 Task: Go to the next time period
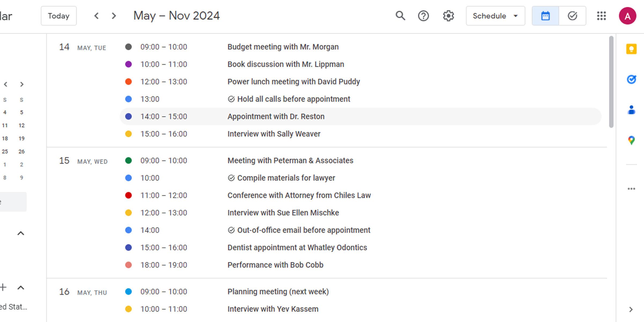pyautogui.click(x=114, y=16)
